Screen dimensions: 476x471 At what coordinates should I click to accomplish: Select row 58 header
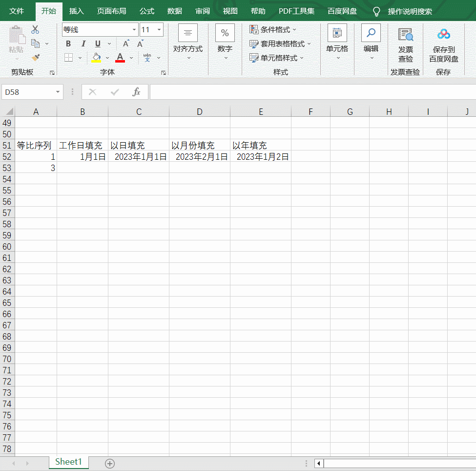tap(7, 224)
